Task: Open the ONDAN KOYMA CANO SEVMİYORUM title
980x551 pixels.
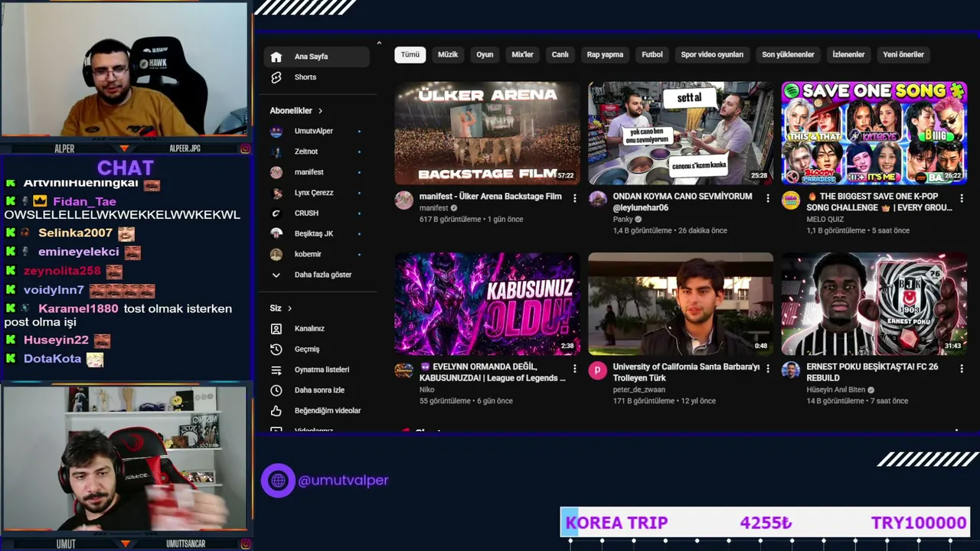Action: point(682,202)
